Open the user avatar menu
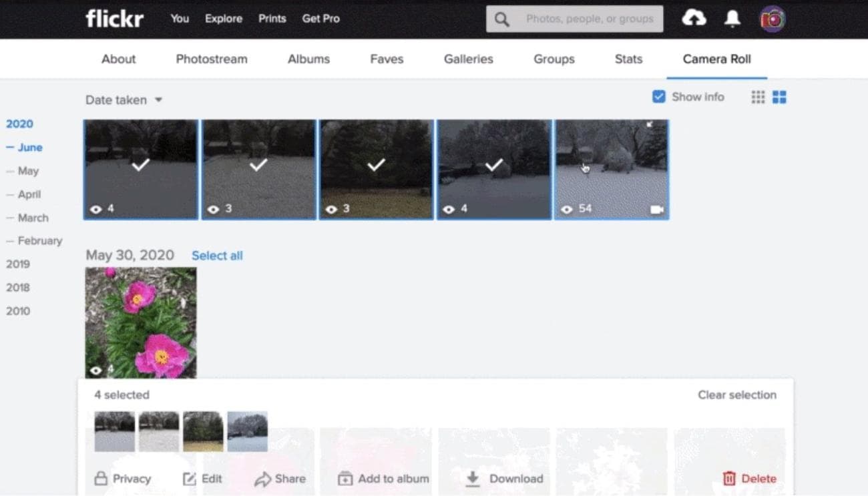This screenshot has width=868, height=496. point(773,19)
